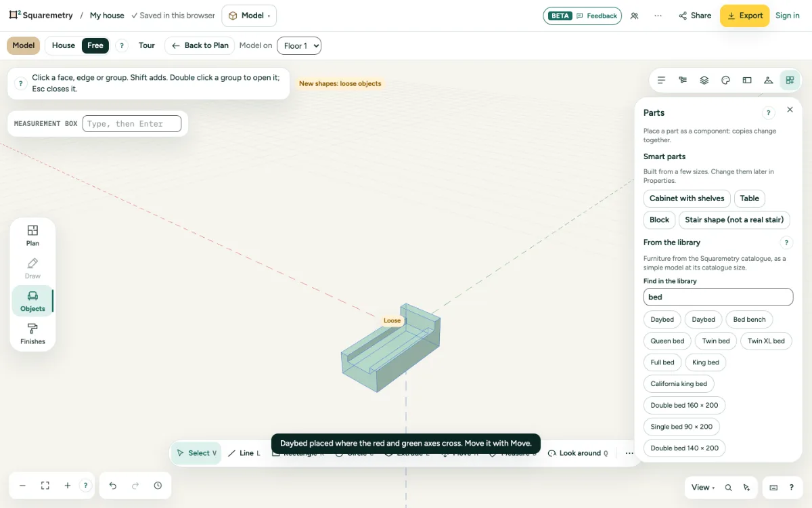Screen dimensions: 812x508
Task: Zoom in with the plus icon
Action: click(68, 486)
